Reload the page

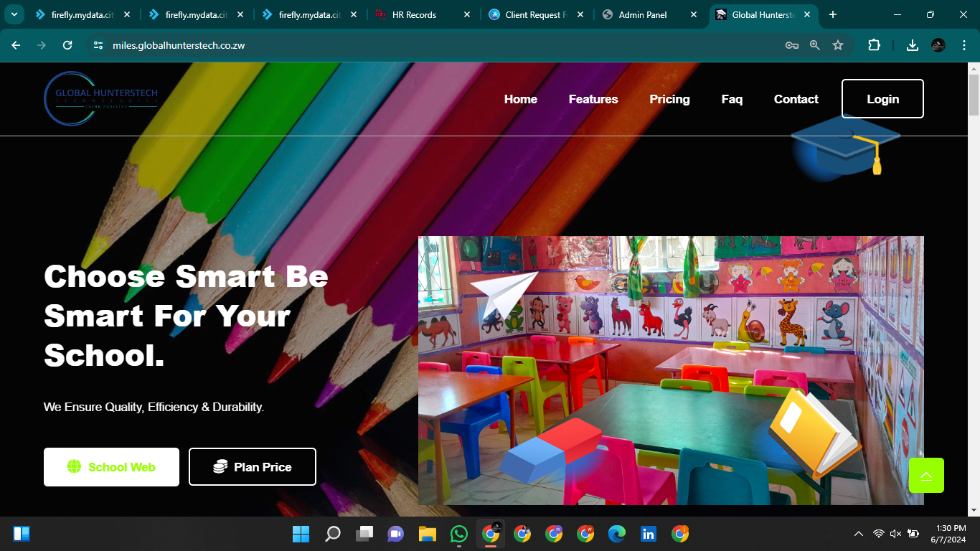(x=67, y=45)
